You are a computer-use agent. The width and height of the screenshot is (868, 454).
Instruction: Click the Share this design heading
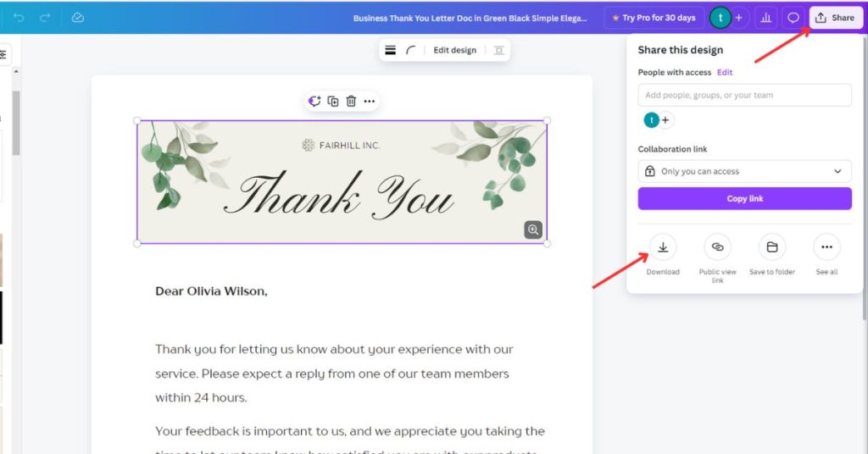coord(681,50)
